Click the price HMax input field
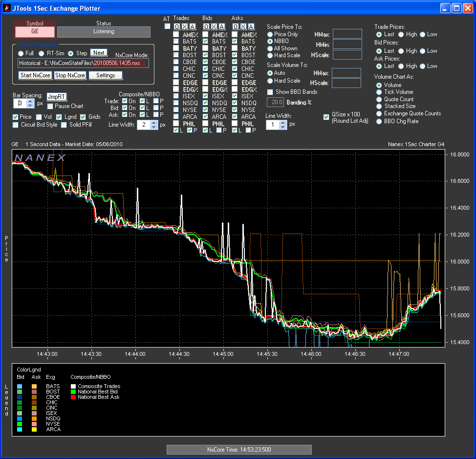The width and height of the screenshot is (476, 459). [347, 34]
